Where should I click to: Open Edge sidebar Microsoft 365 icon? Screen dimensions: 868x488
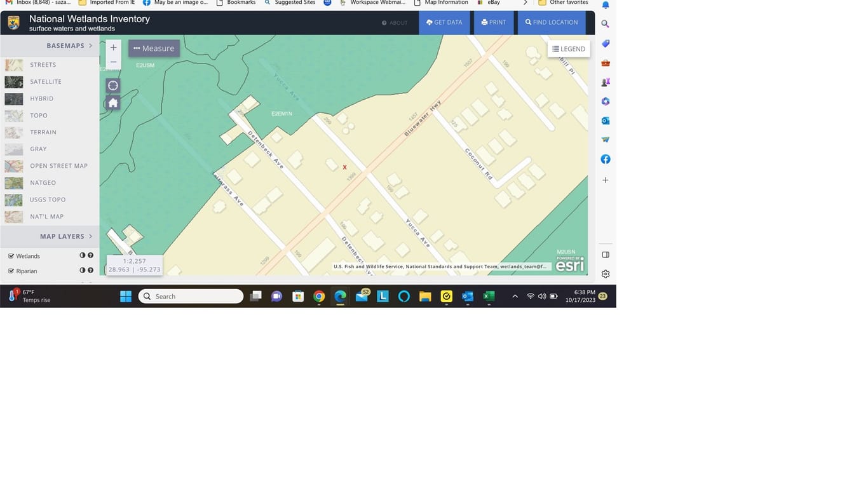[606, 101]
